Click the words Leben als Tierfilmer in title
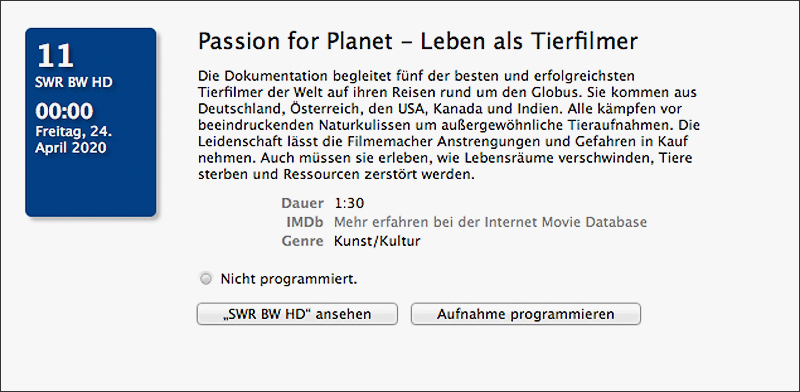Screen dimensions: 800x392 tap(529, 42)
